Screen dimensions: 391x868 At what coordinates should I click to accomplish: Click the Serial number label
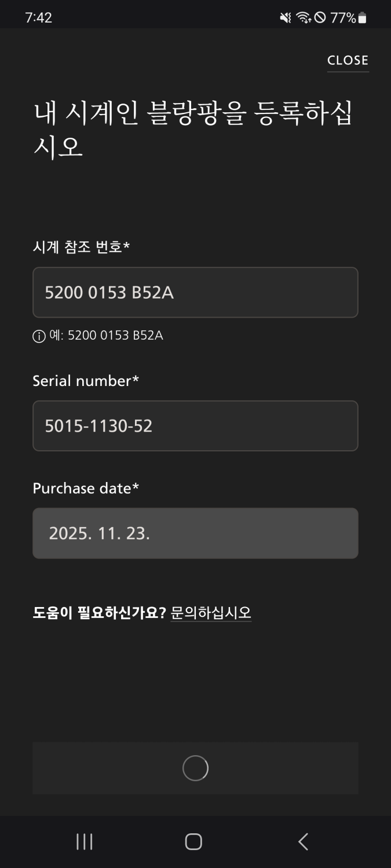[x=86, y=381]
